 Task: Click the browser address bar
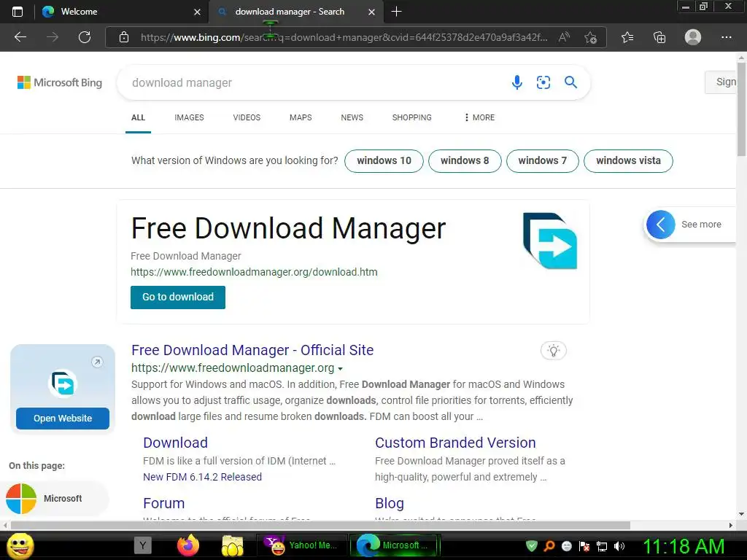[343, 37]
